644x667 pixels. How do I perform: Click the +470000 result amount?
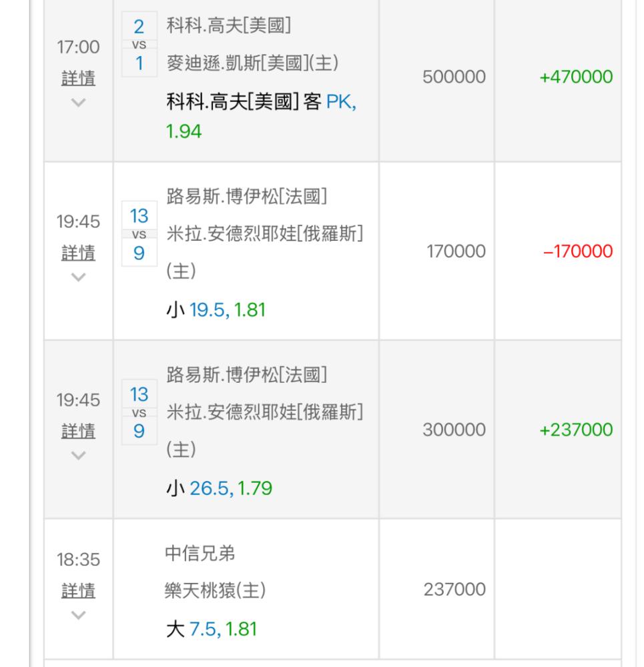(x=577, y=77)
